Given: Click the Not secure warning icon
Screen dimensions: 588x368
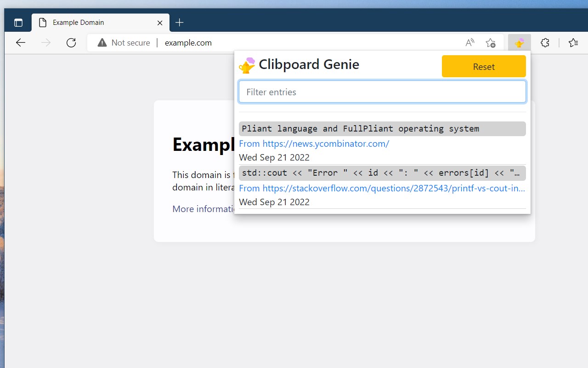Looking at the screenshot, I should coord(102,43).
